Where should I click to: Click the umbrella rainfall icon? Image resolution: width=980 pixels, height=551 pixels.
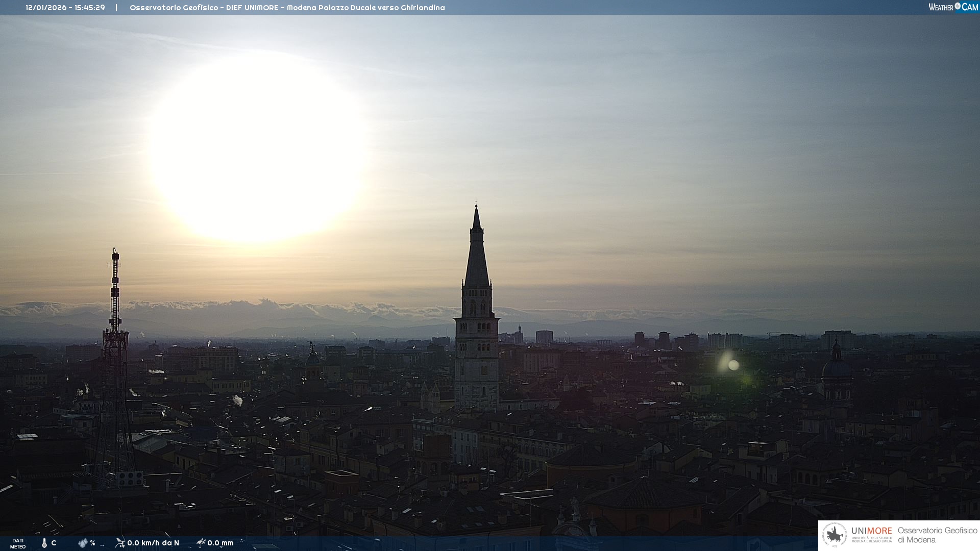[201, 542]
